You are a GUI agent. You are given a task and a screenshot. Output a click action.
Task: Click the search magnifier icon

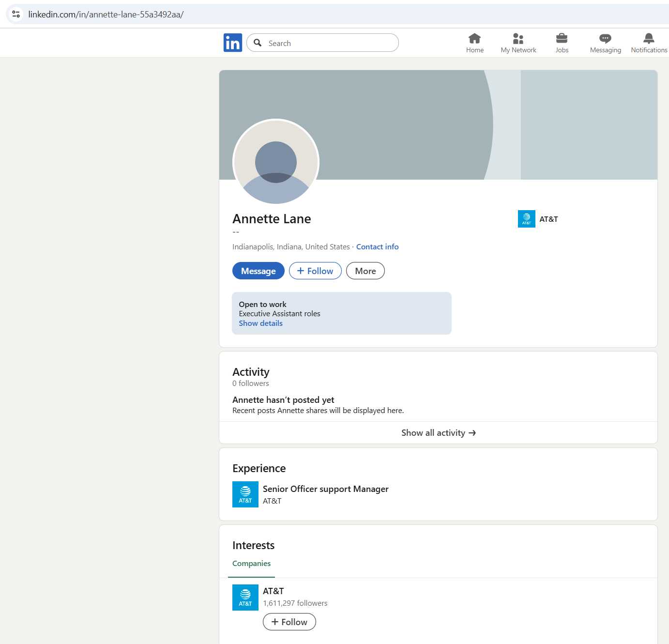click(x=258, y=43)
